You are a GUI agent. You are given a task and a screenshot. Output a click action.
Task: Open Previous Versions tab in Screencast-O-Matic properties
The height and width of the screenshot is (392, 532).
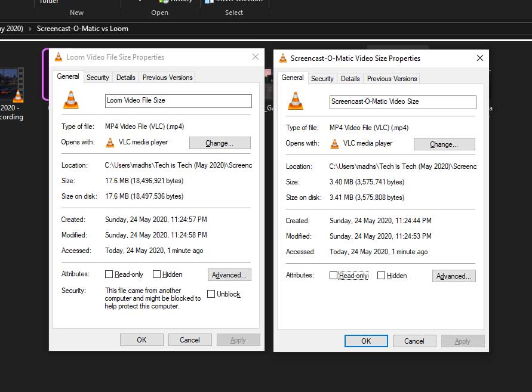392,79
